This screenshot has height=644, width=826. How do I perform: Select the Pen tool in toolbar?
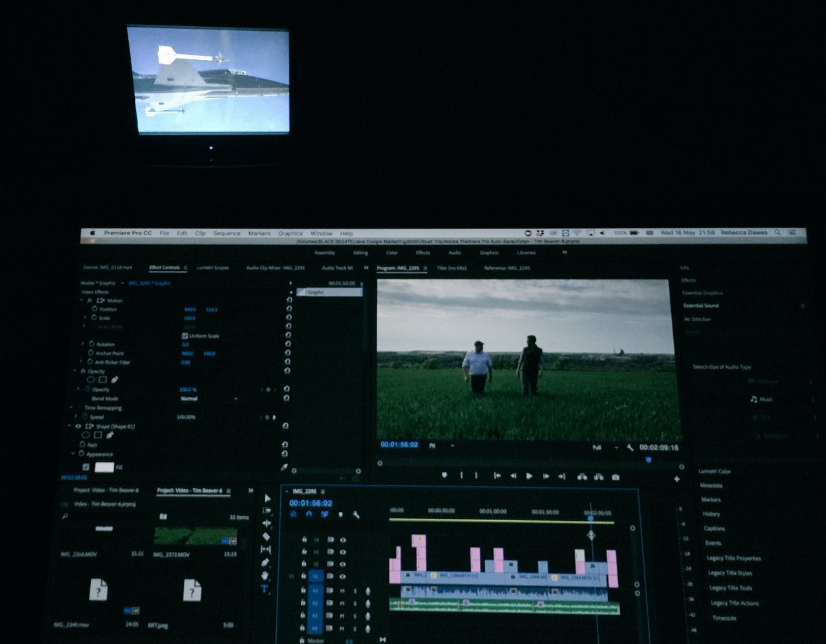pos(266,563)
